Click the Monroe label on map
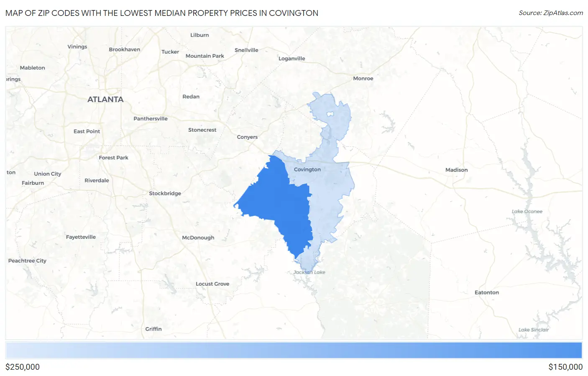Image resolution: width=588 pixels, height=376 pixels. coord(363,78)
